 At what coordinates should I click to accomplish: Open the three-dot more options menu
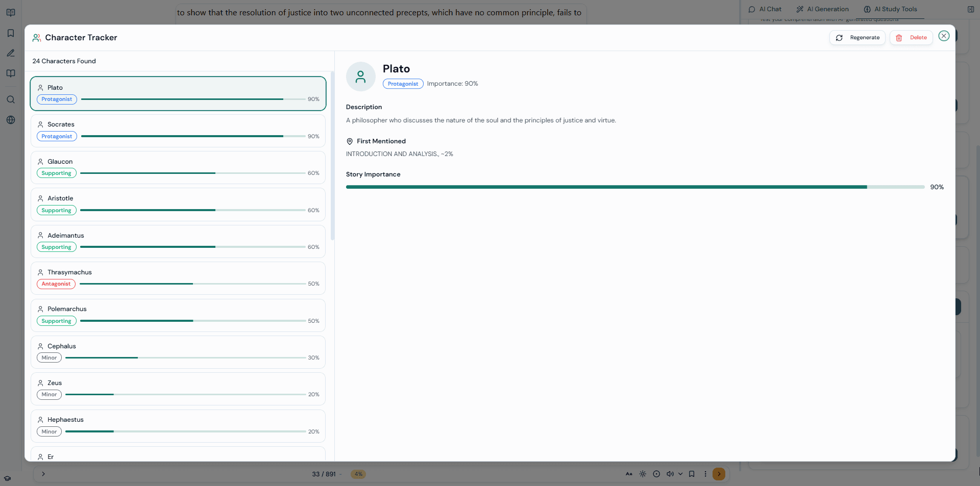pos(705,474)
